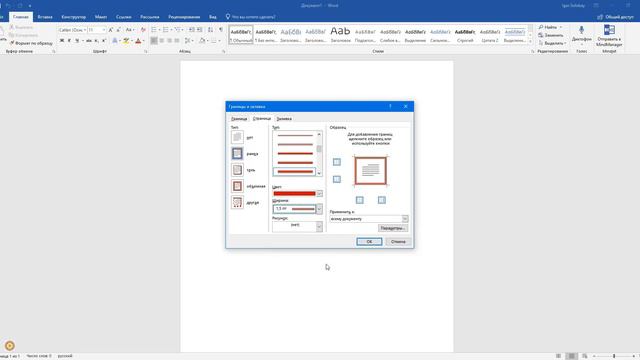The width and height of the screenshot is (640, 360).
Task: Open the font size dropdown
Action: [104, 30]
